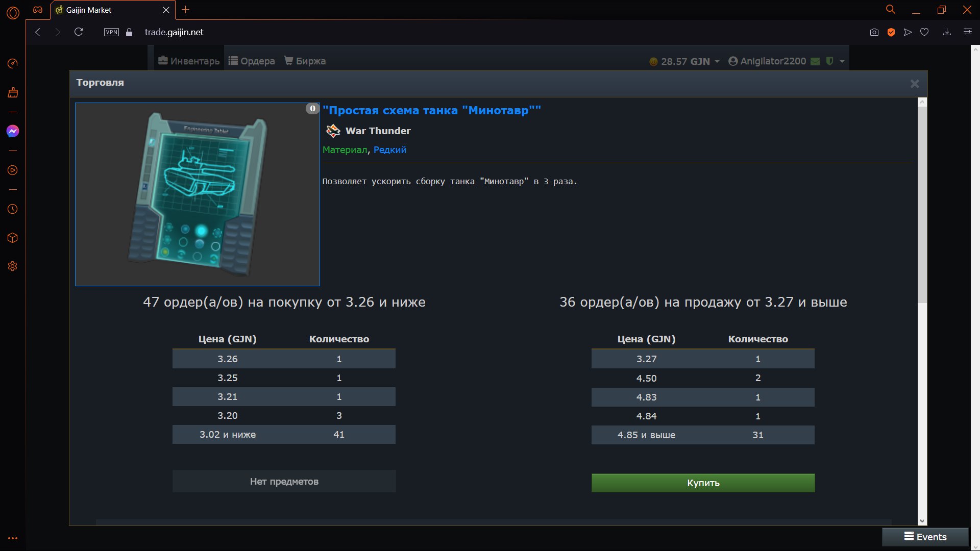Expand the account dropdown arrow

click(x=842, y=62)
